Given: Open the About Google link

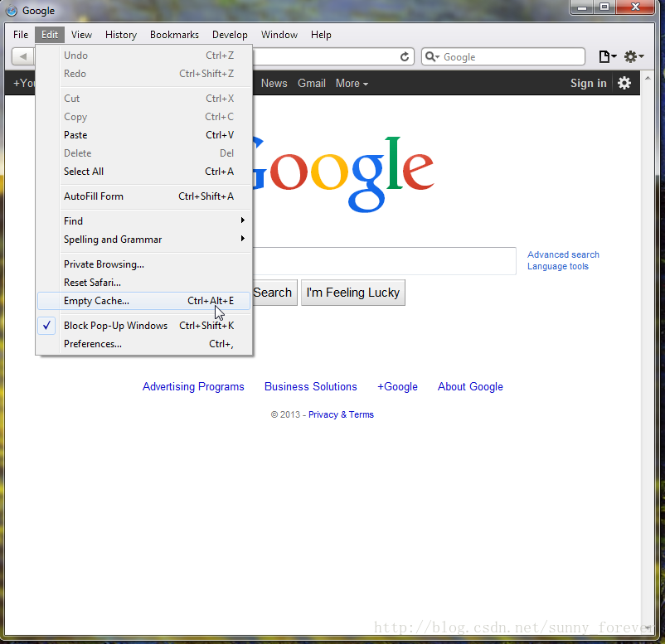Looking at the screenshot, I should coord(470,387).
